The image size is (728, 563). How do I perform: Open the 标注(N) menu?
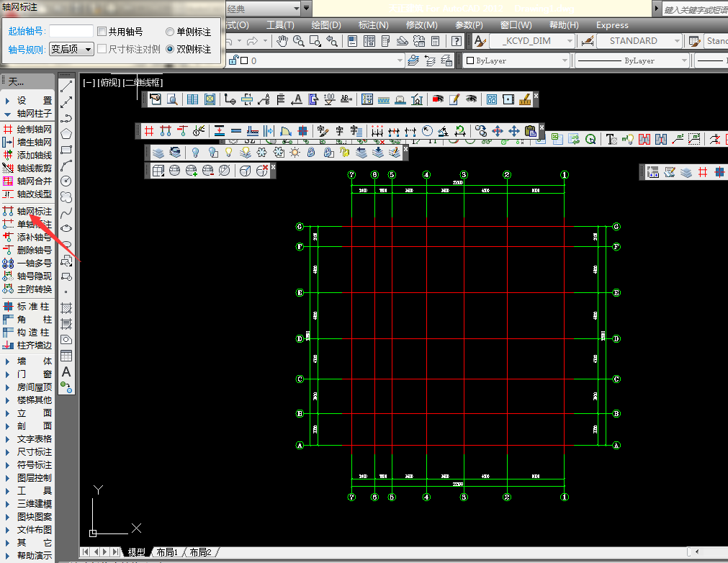373,25
